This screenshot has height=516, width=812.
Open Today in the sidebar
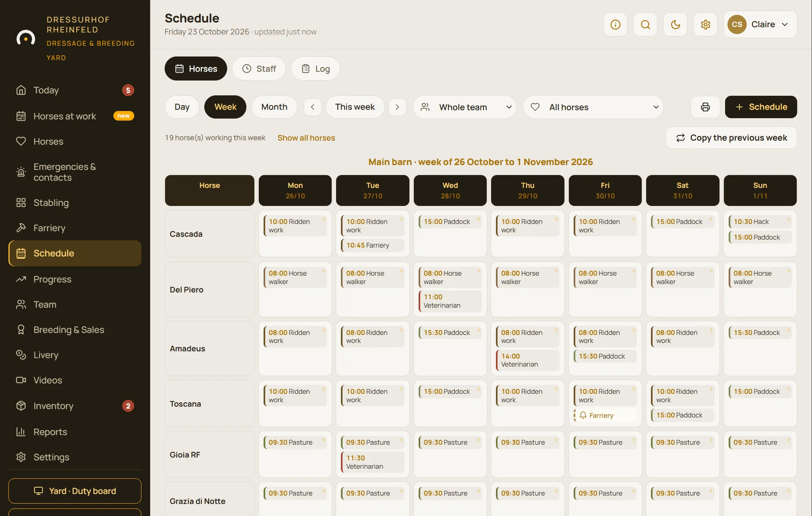pyautogui.click(x=75, y=90)
